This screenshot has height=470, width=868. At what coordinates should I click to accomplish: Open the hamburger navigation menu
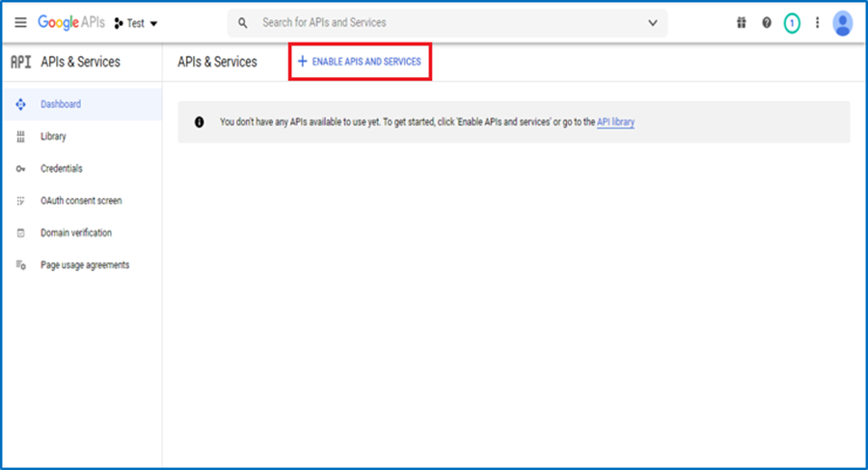point(20,22)
